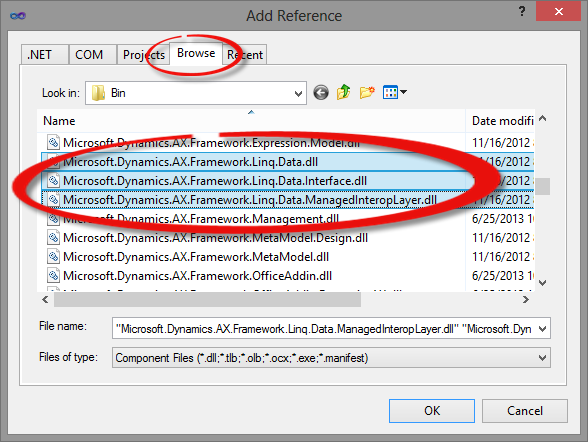Switch to the Projects tab
Screen dimensions: 588x442
pos(144,55)
